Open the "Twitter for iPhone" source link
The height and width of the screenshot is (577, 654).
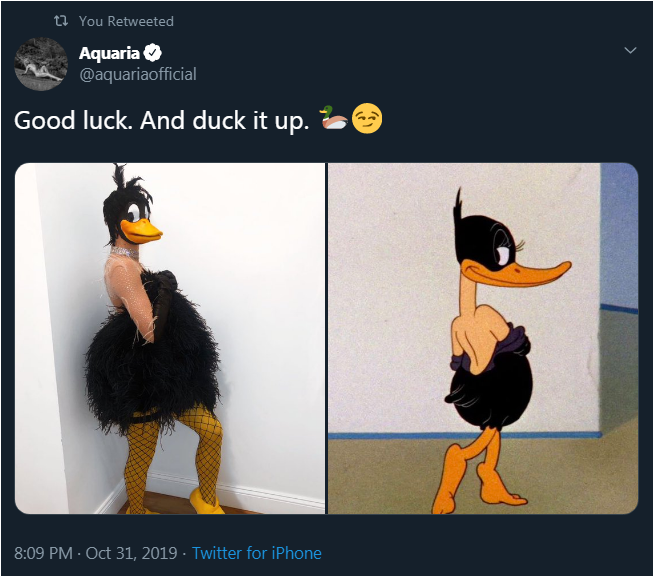[x=257, y=553]
